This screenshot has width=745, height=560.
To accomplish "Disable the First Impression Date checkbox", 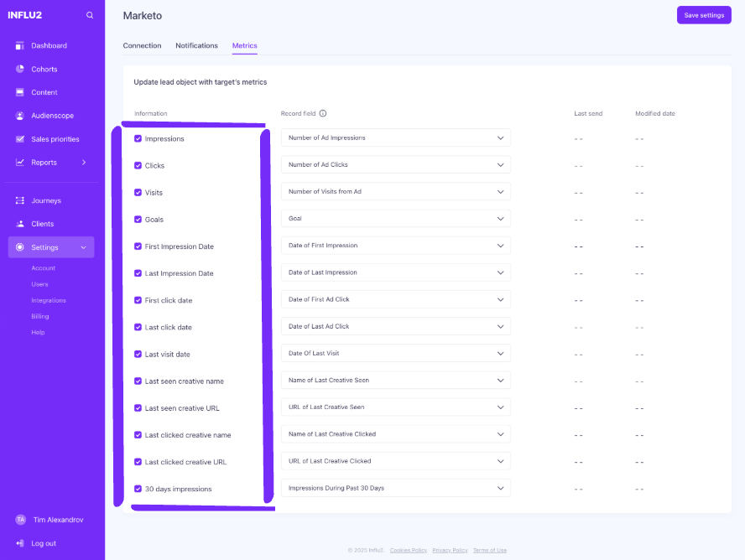I will pos(138,246).
